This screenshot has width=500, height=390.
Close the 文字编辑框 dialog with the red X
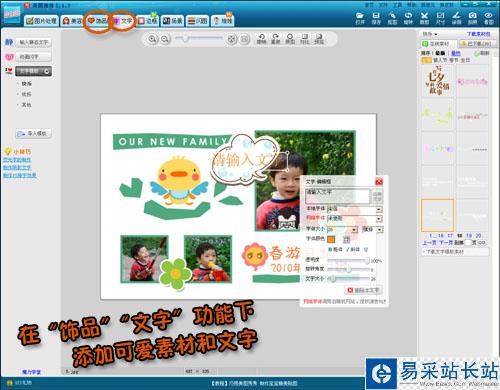click(x=379, y=182)
